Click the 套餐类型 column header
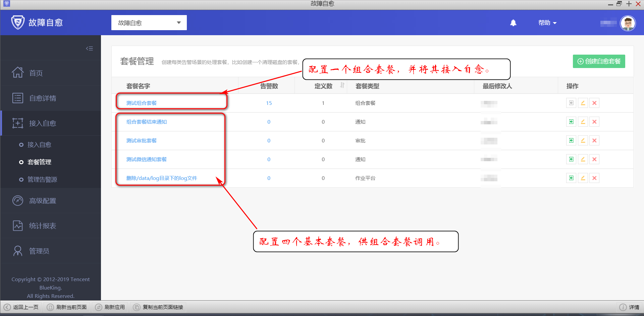644x316 pixels. pos(367,86)
